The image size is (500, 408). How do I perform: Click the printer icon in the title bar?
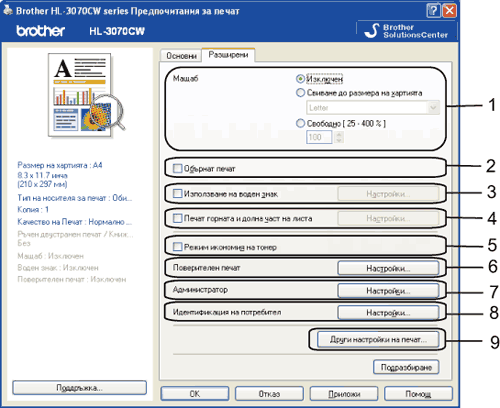pos(8,10)
